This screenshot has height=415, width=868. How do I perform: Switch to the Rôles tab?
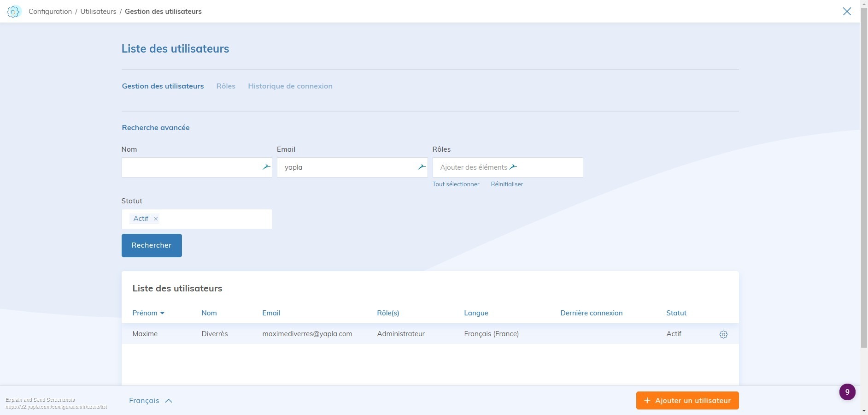[226, 86]
